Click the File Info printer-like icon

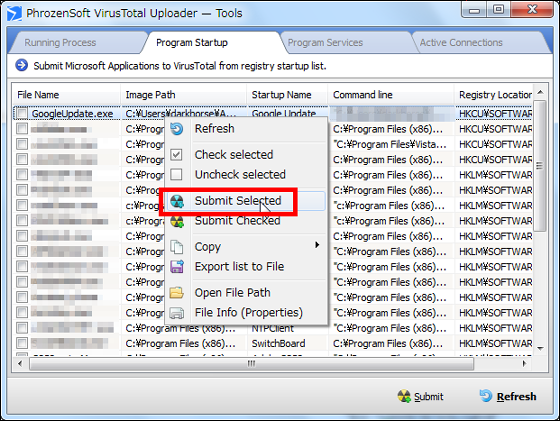(177, 313)
